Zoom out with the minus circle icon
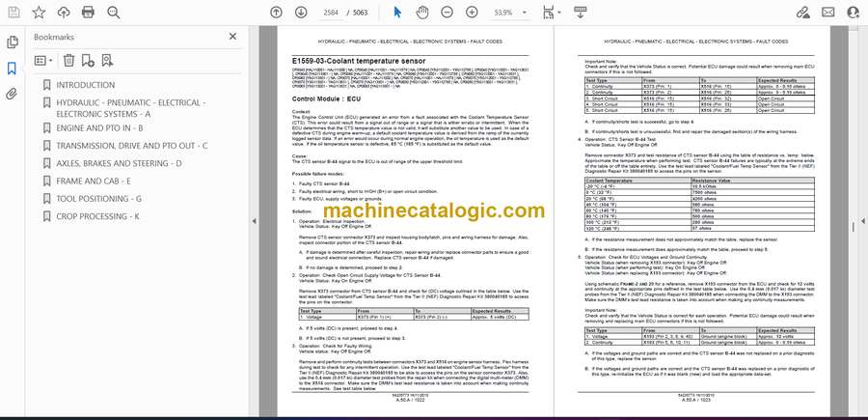Screen dimensions: 868x420 click(448, 13)
